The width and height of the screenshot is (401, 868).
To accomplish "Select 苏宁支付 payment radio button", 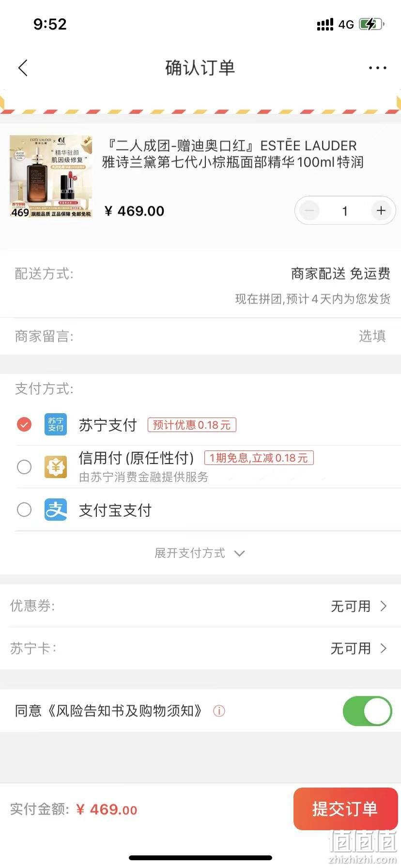I will (x=24, y=424).
